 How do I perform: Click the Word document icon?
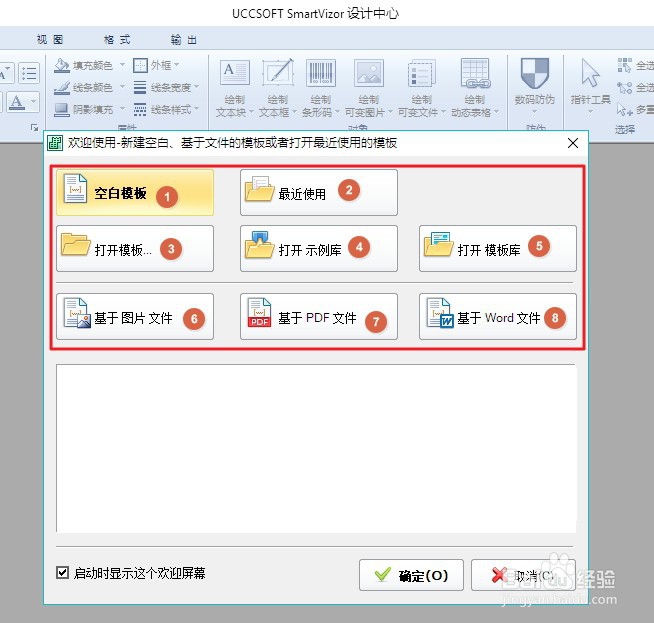click(440, 313)
